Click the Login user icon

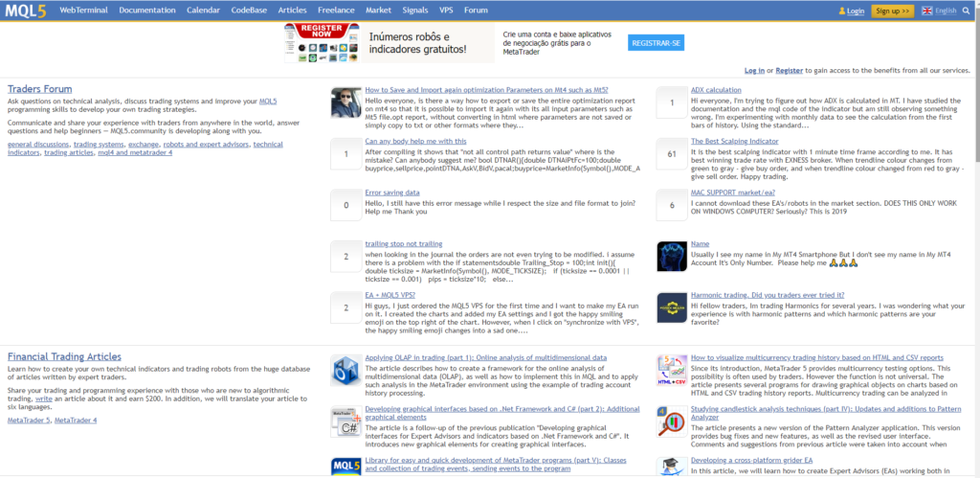[842, 11]
